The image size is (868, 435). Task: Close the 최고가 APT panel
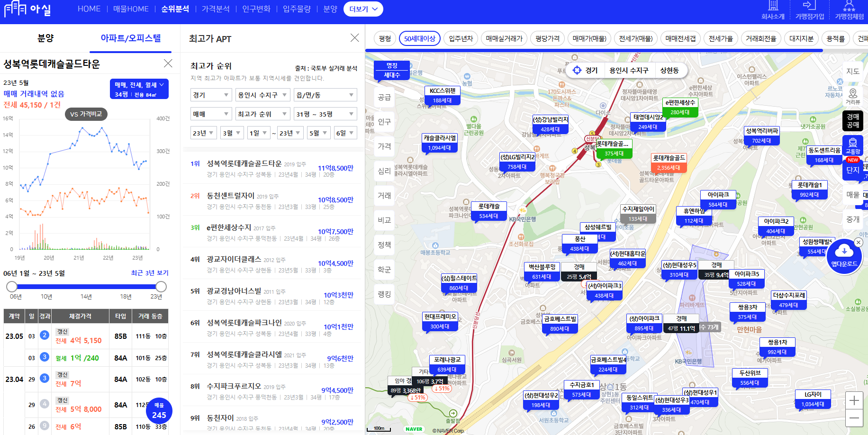pyautogui.click(x=354, y=38)
